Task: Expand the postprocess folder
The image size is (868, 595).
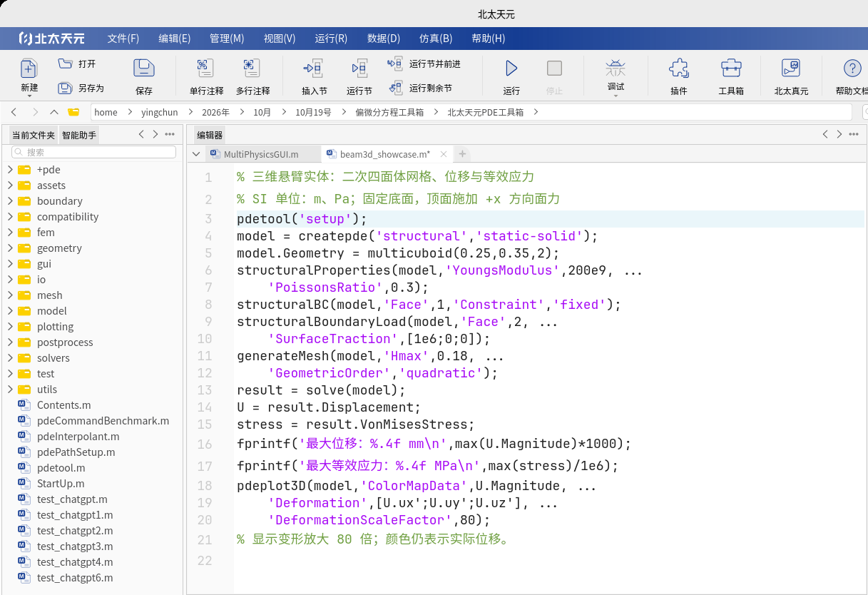Action: pyautogui.click(x=10, y=342)
